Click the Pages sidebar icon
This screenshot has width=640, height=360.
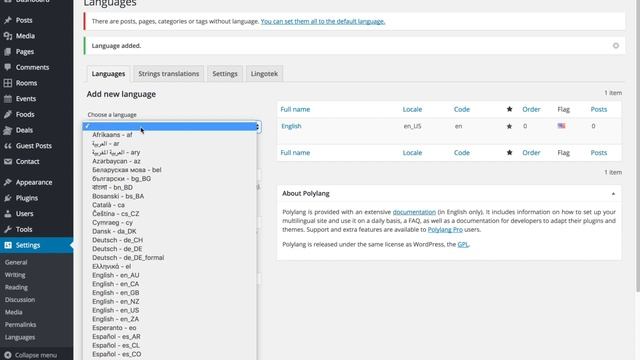coord(8,52)
